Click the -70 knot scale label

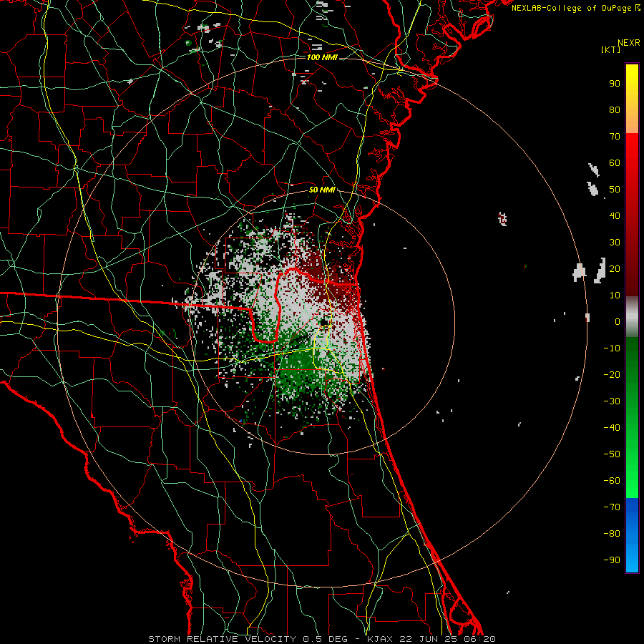[x=612, y=507]
